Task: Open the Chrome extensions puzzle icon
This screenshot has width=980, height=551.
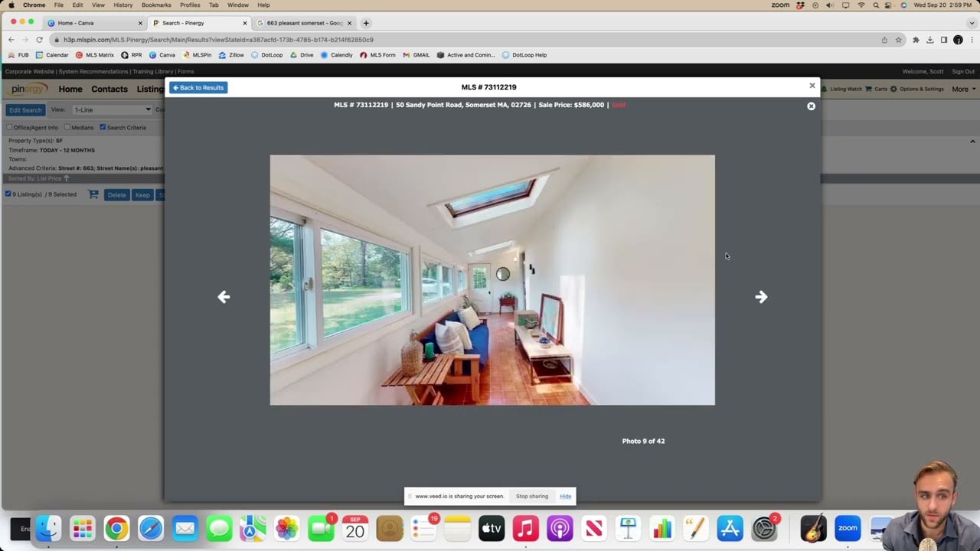Action: pos(916,40)
